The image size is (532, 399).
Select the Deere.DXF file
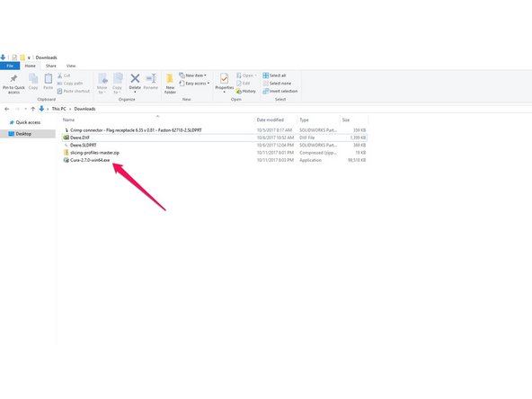(215, 137)
